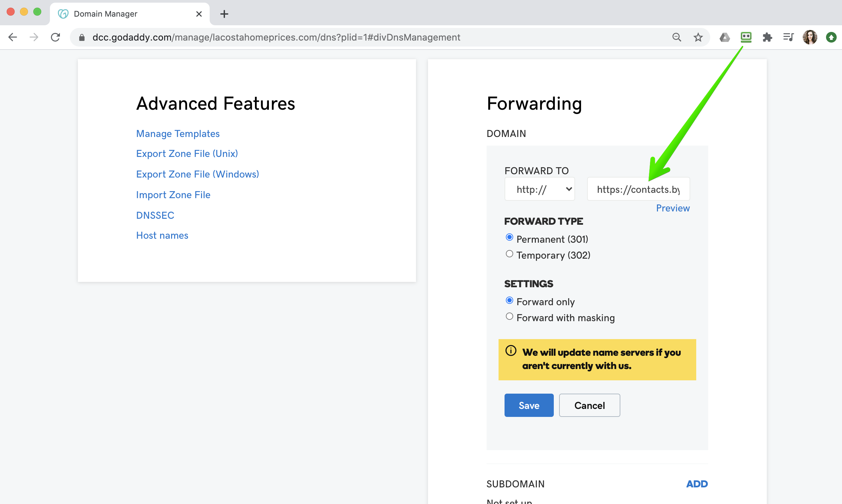The width and height of the screenshot is (842, 504).
Task: Click the browser back arrow
Action: (x=13, y=37)
